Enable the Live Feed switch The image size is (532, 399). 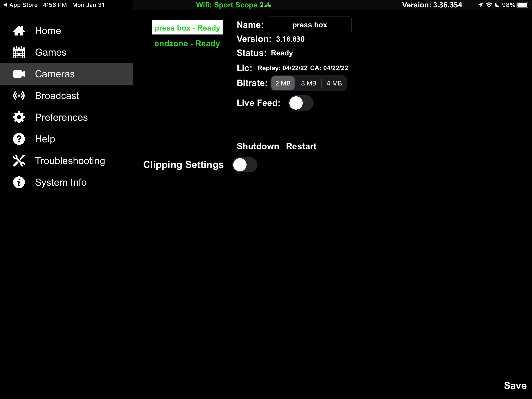301,103
